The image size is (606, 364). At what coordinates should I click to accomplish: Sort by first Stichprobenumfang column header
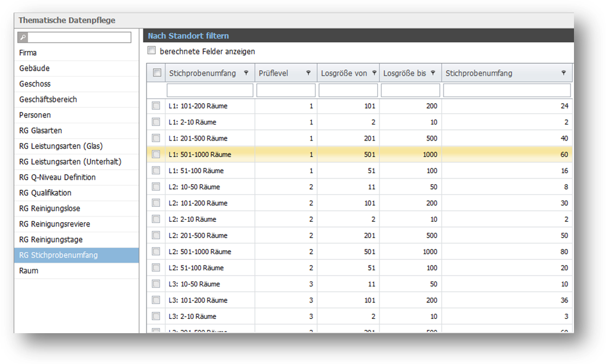tap(202, 73)
